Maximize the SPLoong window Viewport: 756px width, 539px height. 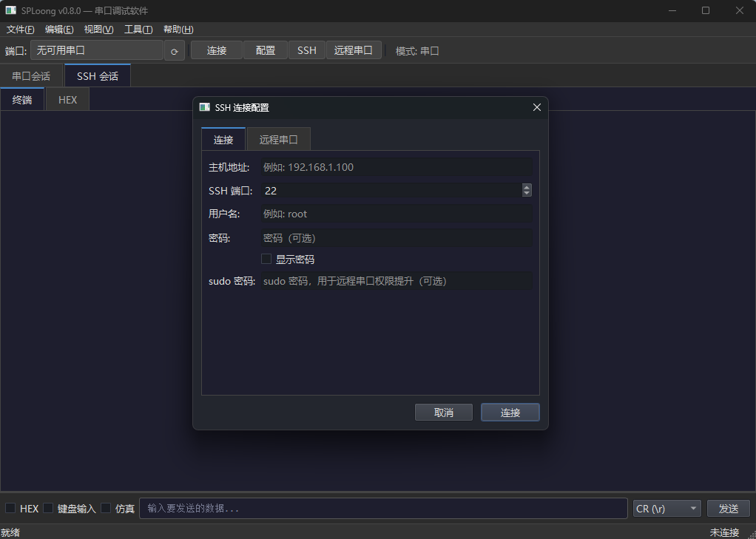tap(706, 10)
